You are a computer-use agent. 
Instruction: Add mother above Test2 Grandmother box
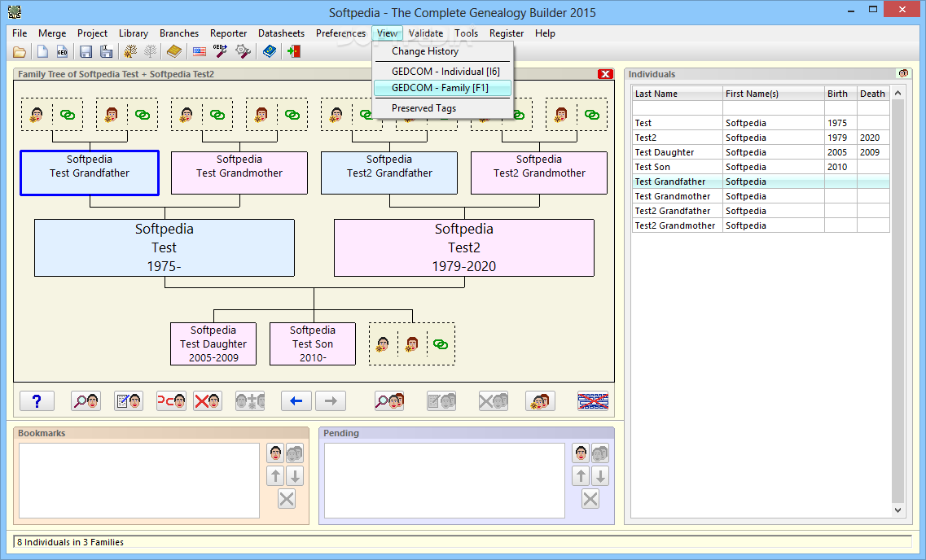pos(562,115)
